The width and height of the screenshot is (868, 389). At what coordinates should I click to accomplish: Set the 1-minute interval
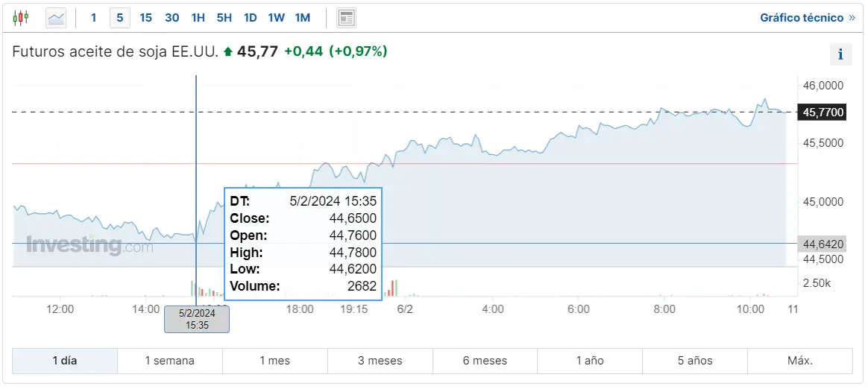click(93, 17)
